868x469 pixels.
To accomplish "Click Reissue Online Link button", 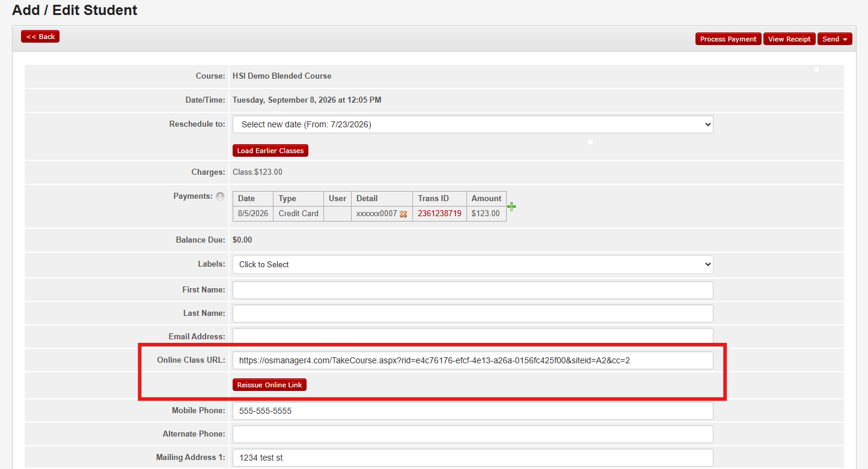I will tap(269, 385).
